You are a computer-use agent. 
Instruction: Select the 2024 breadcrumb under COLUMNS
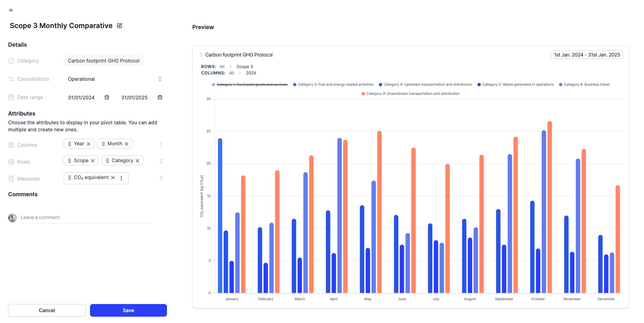pyautogui.click(x=251, y=73)
